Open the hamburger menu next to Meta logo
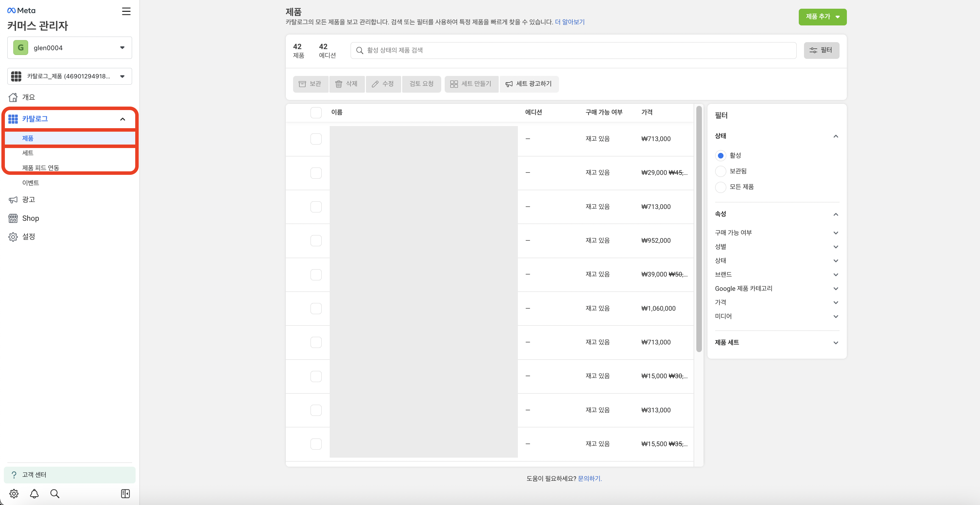 [126, 11]
